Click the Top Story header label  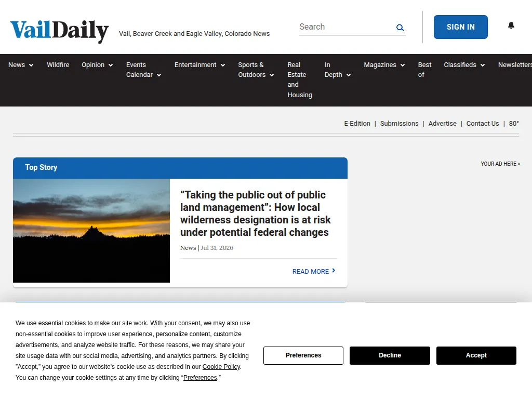point(41,167)
